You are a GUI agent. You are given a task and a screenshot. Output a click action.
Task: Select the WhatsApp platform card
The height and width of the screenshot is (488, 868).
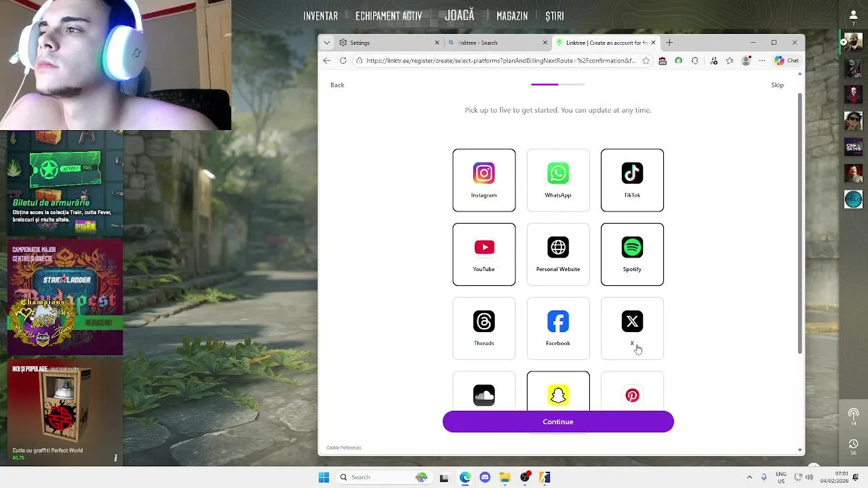click(558, 180)
